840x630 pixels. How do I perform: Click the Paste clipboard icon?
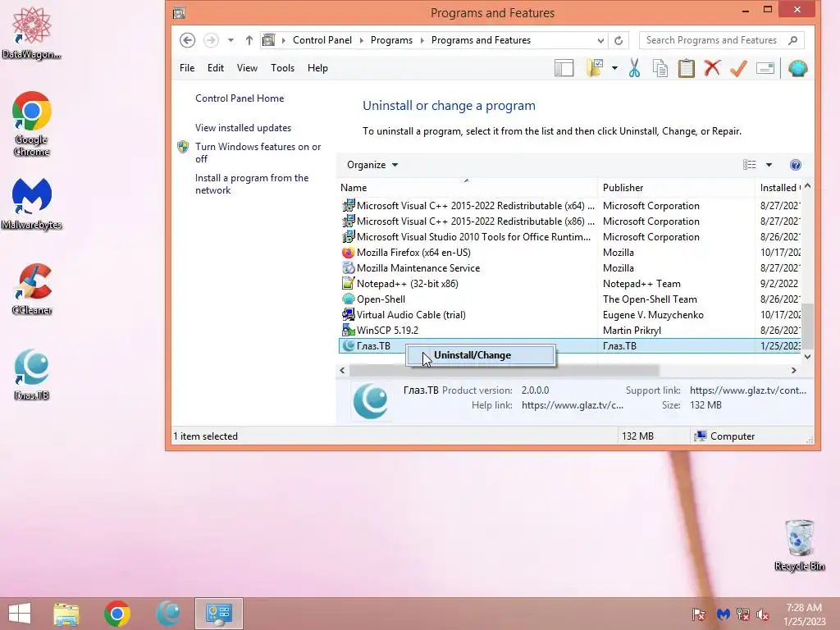click(x=687, y=68)
